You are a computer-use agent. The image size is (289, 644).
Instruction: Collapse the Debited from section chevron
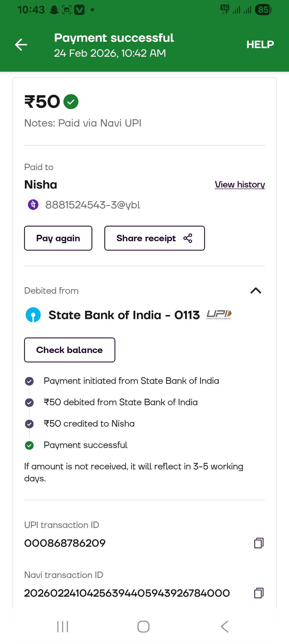point(256,291)
